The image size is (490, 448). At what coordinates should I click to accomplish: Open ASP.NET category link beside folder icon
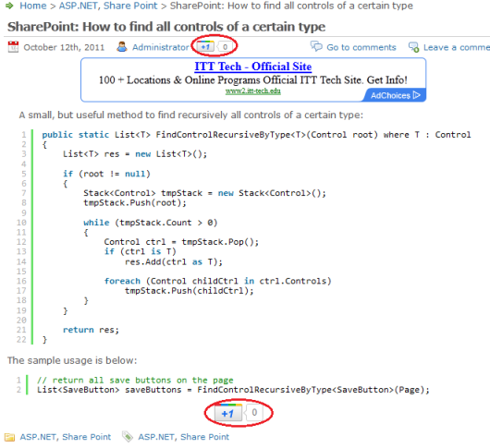(38, 437)
